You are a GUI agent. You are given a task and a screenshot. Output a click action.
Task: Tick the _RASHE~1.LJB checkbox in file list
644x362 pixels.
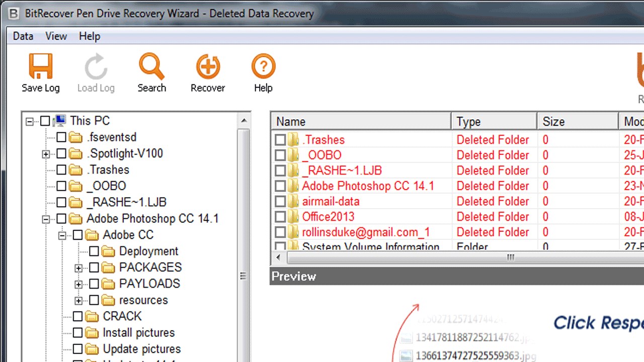tap(280, 171)
